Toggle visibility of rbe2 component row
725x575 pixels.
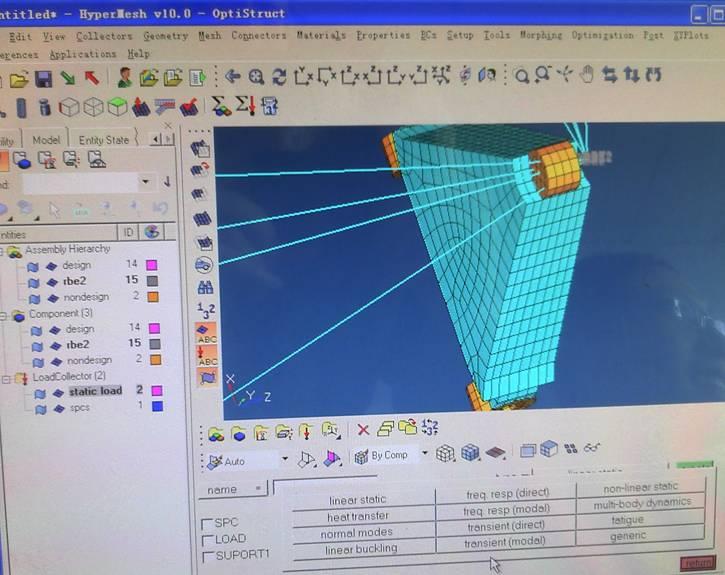coord(37,346)
